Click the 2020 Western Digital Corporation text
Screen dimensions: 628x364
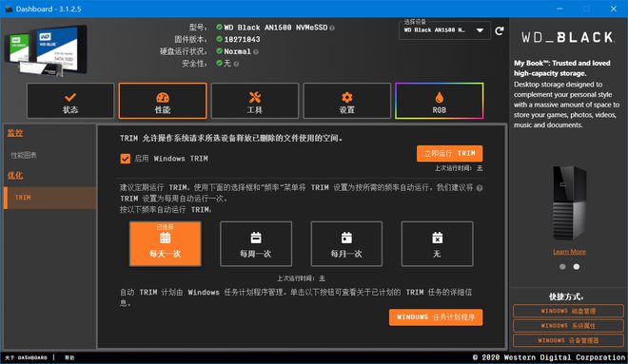pos(549,357)
